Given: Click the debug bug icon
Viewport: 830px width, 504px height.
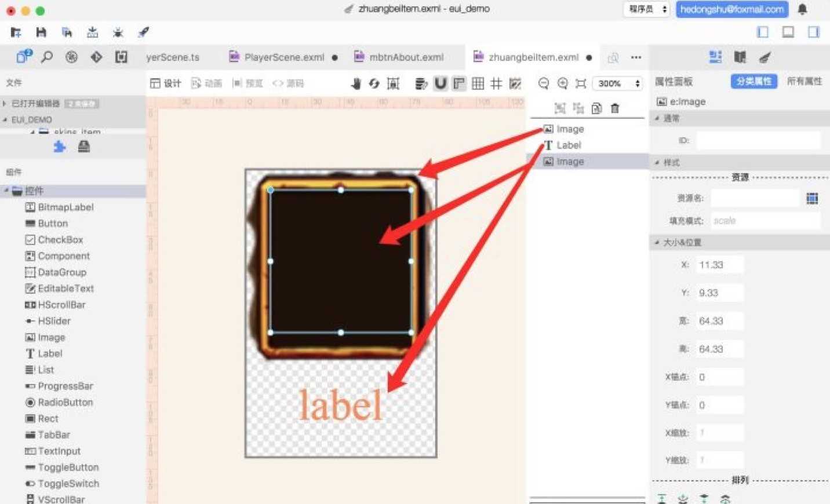Looking at the screenshot, I should tap(118, 32).
